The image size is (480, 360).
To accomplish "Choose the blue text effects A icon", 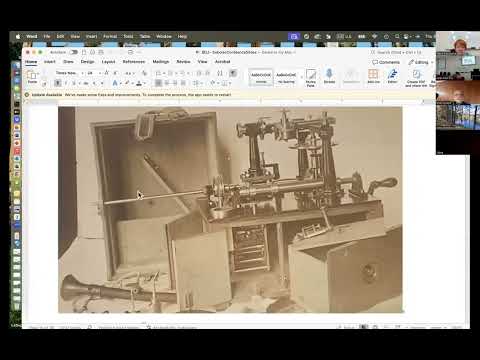I will (115, 83).
